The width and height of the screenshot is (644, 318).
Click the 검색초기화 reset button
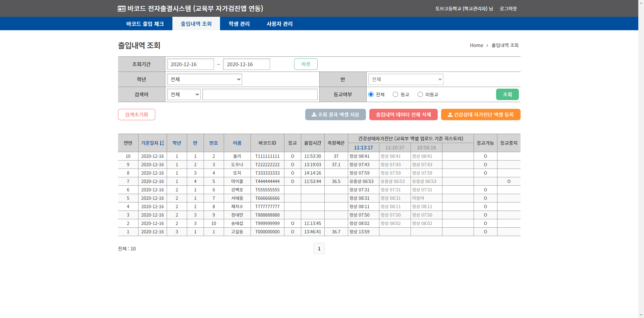137,115
